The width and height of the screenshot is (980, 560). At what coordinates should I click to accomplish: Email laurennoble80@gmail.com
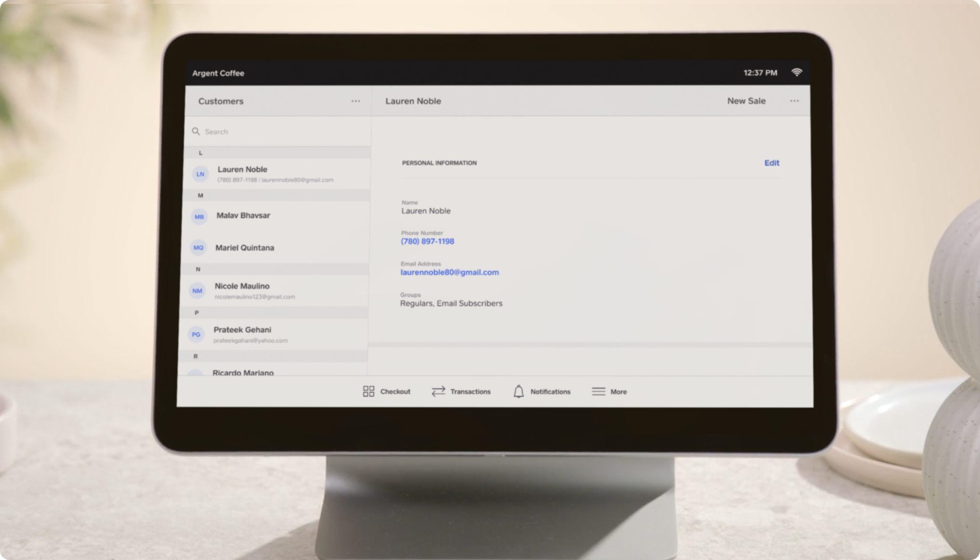[x=450, y=272]
